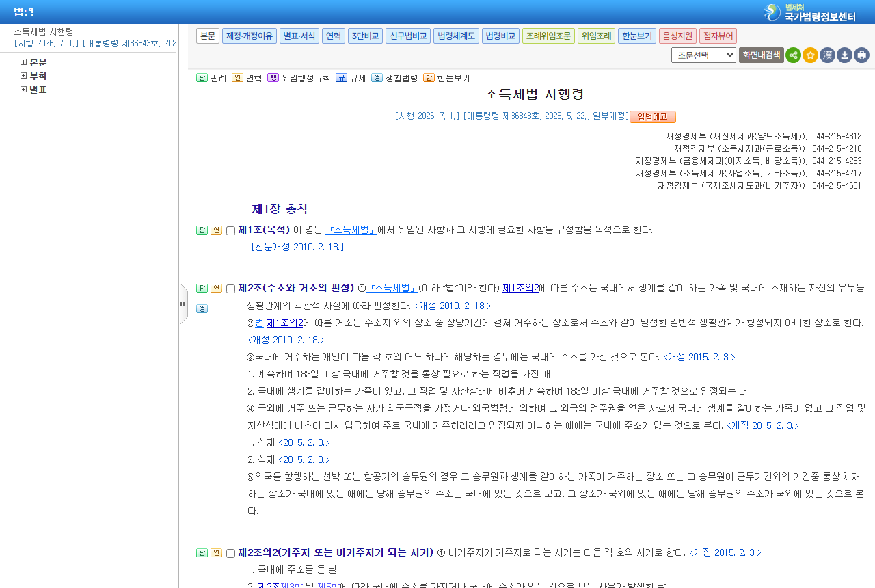Select checkbox for 제2조(주소와 거소의 판정)
875x588 pixels.
point(230,289)
